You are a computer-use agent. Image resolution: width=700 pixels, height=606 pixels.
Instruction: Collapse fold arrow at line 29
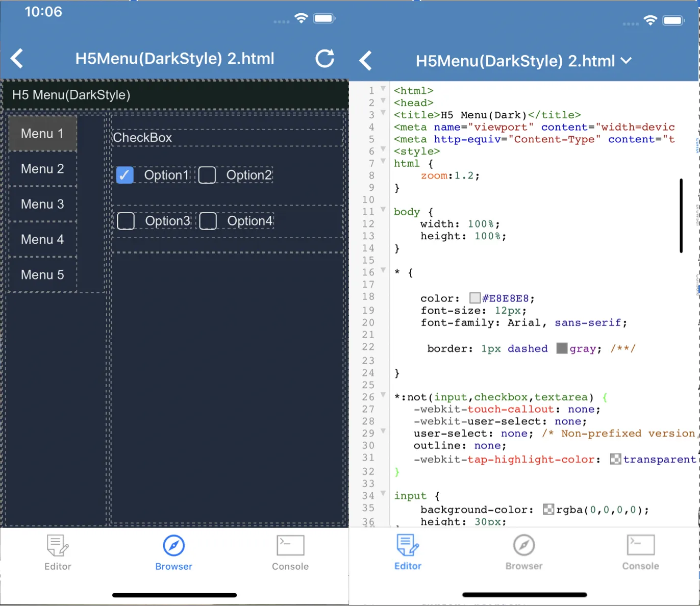click(383, 432)
